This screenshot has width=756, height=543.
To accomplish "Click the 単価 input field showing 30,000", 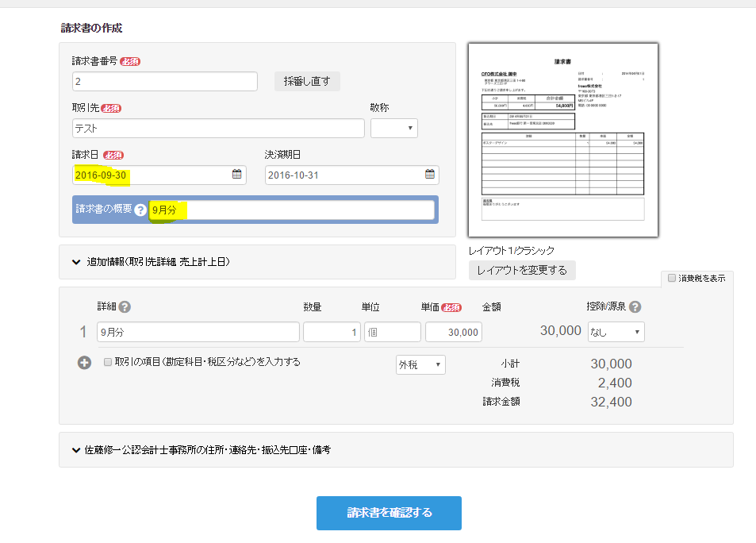I will click(453, 332).
